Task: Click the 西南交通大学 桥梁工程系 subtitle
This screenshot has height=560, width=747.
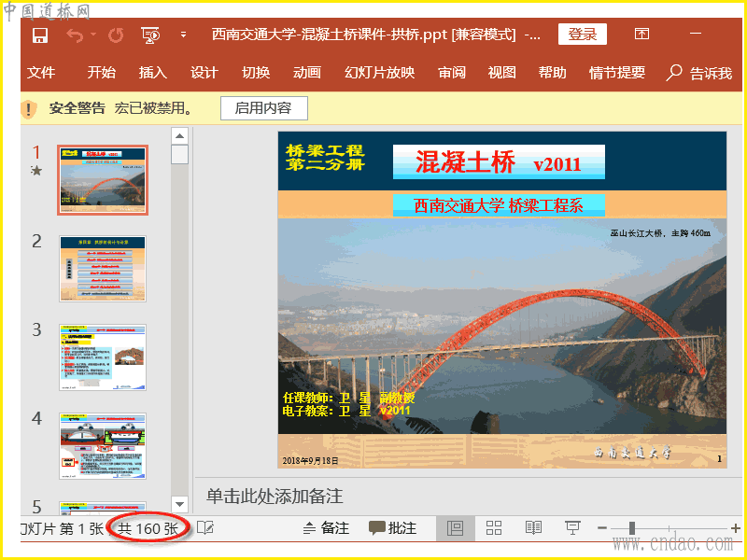Action: click(499, 205)
